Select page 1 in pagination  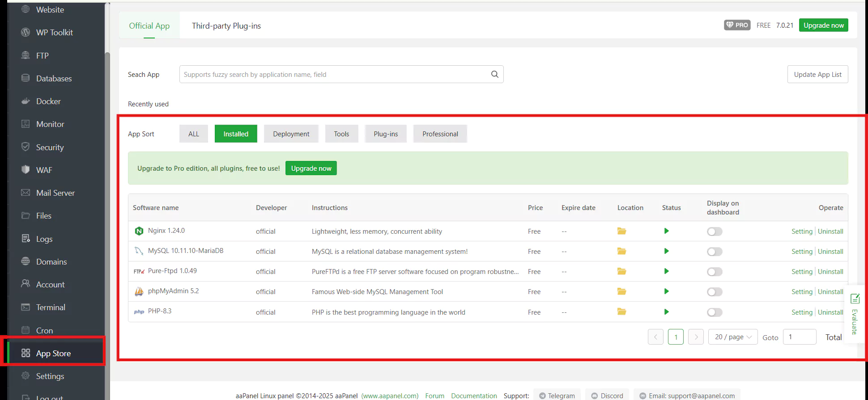676,337
